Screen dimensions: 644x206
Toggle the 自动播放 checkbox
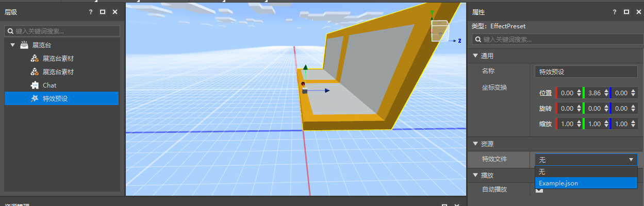pos(539,190)
